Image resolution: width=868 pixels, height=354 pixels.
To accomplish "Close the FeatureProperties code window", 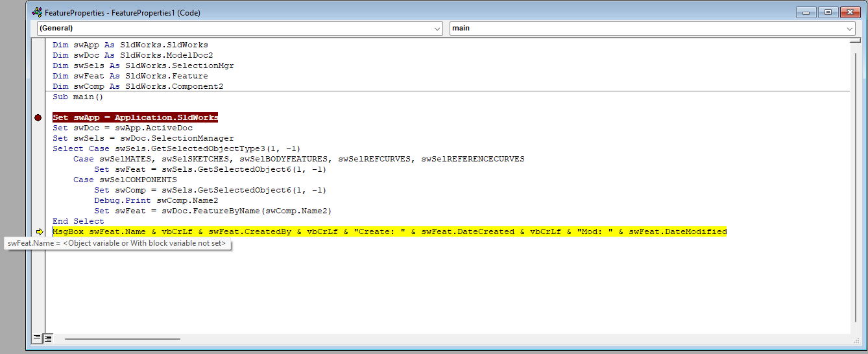I will pyautogui.click(x=850, y=12).
